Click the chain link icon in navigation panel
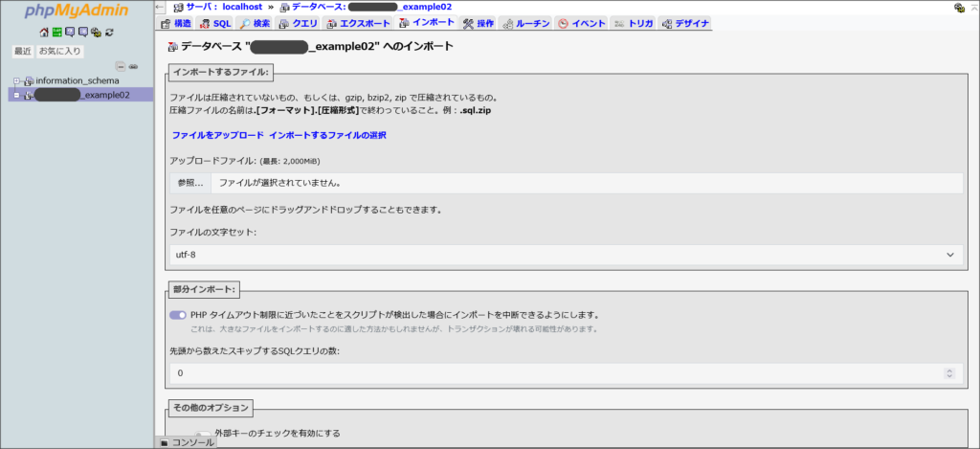This screenshot has width=980, height=449. tap(133, 66)
